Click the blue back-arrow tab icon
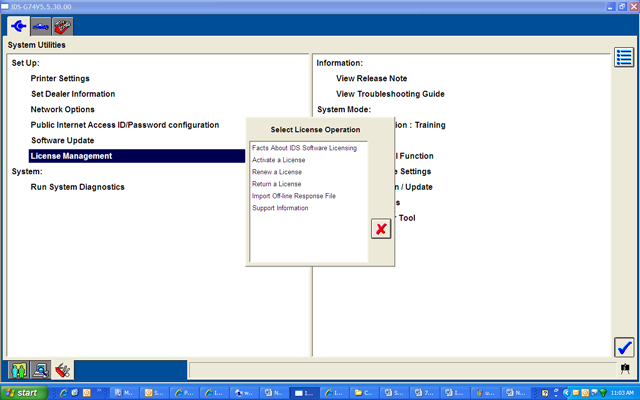The image size is (640, 400). pos(18,27)
